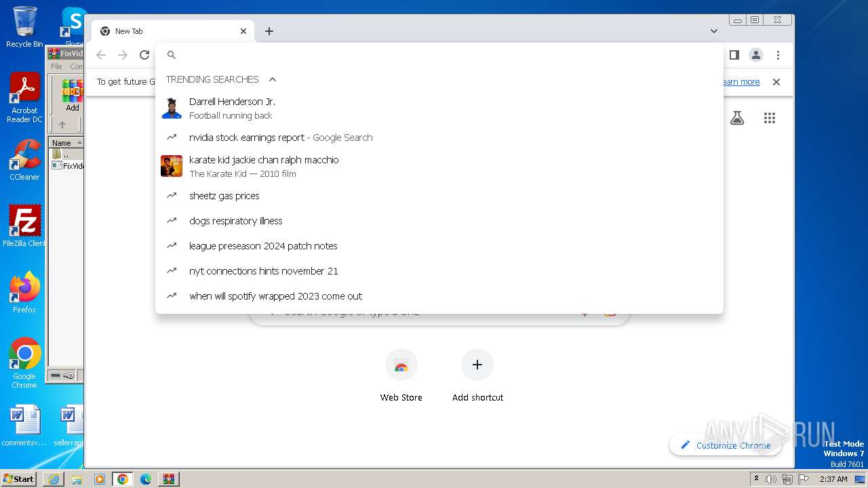
Task: Click the Windows Start button
Action: [x=19, y=479]
